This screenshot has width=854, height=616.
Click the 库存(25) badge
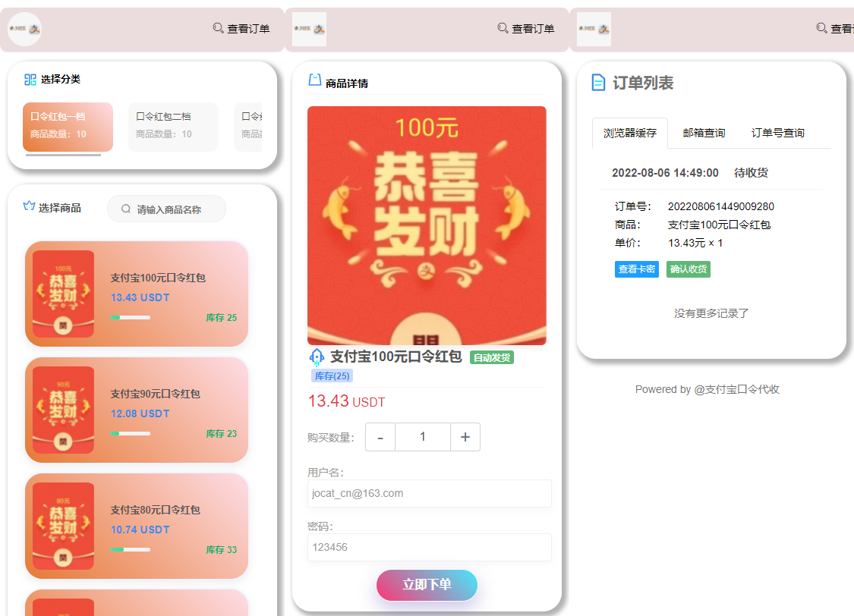pyautogui.click(x=332, y=376)
